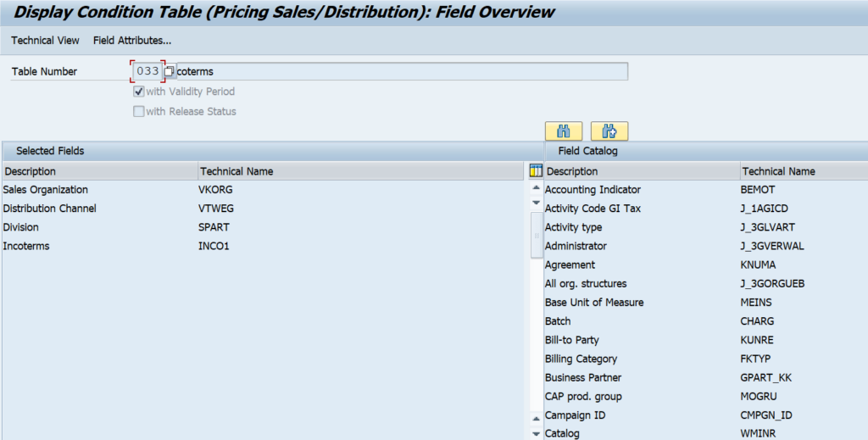Click the table description field 'coterms'
Viewport: 868px width, 440px height.
[x=402, y=71]
